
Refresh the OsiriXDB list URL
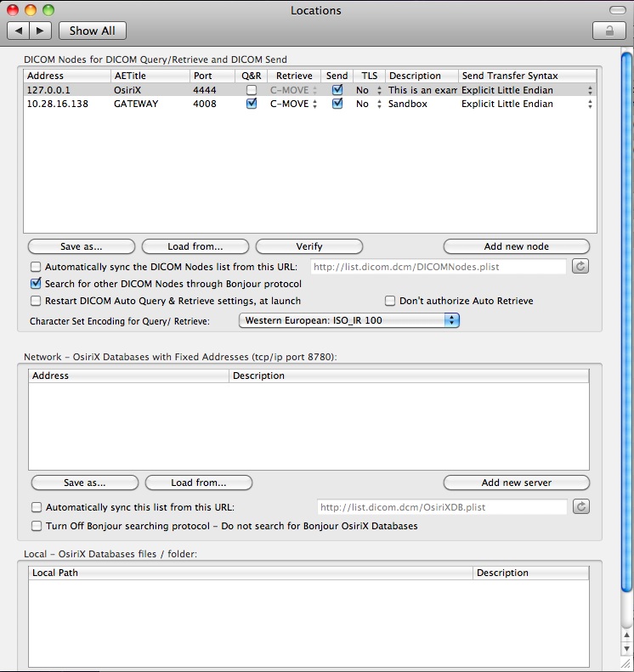pyautogui.click(x=580, y=507)
